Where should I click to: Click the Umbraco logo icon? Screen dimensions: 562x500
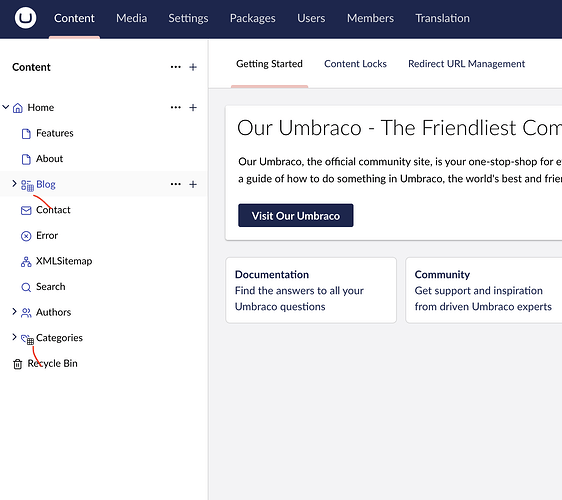click(25, 18)
